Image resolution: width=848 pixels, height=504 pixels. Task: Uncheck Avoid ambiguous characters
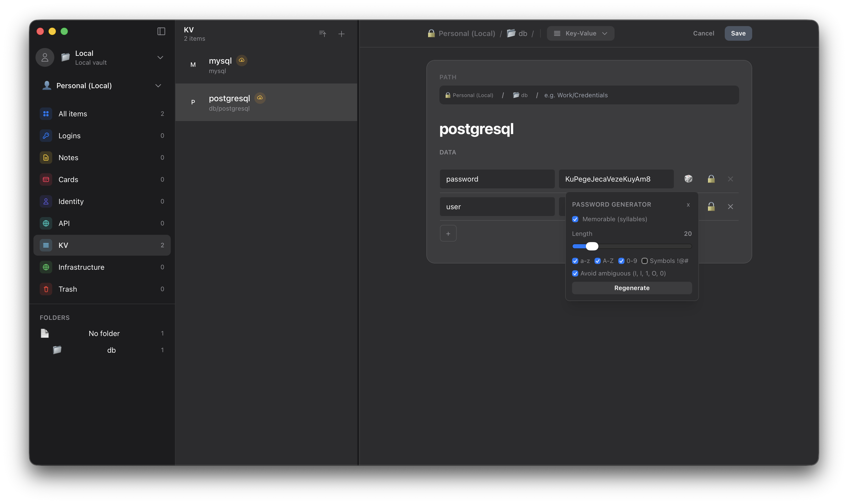point(575,273)
